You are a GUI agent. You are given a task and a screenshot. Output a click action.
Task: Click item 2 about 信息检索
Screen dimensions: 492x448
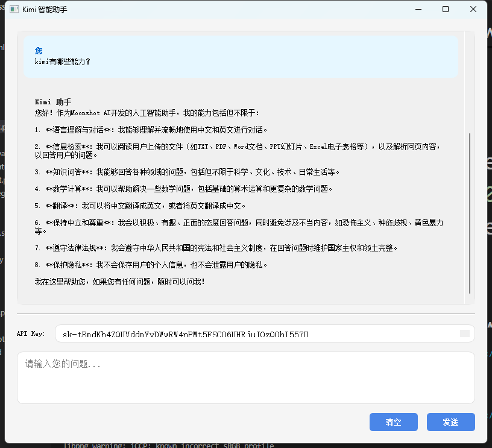(x=238, y=151)
